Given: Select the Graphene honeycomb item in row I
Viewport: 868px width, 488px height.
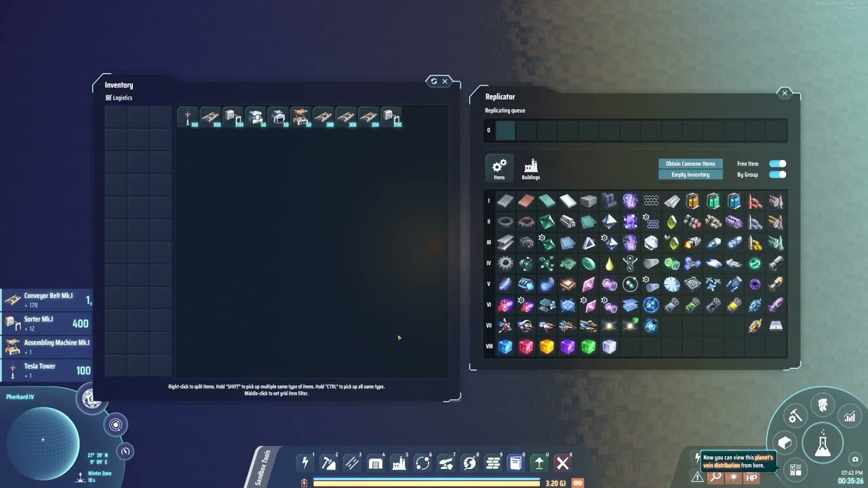Looking at the screenshot, I should pos(651,201).
